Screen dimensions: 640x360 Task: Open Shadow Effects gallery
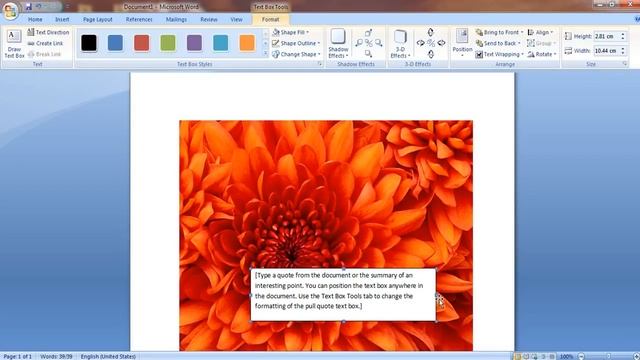338,44
